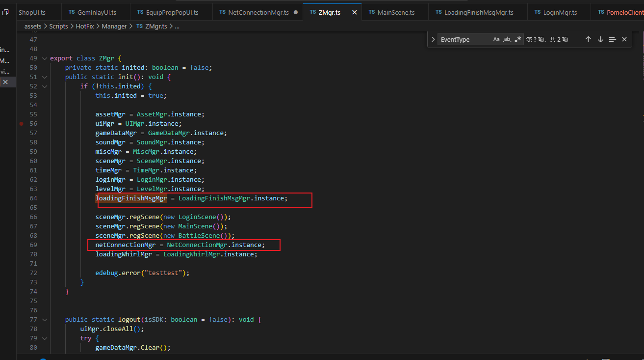Click the HotFix breadcrumb segment
Image resolution: width=644 pixels, height=360 pixels.
click(x=85, y=26)
